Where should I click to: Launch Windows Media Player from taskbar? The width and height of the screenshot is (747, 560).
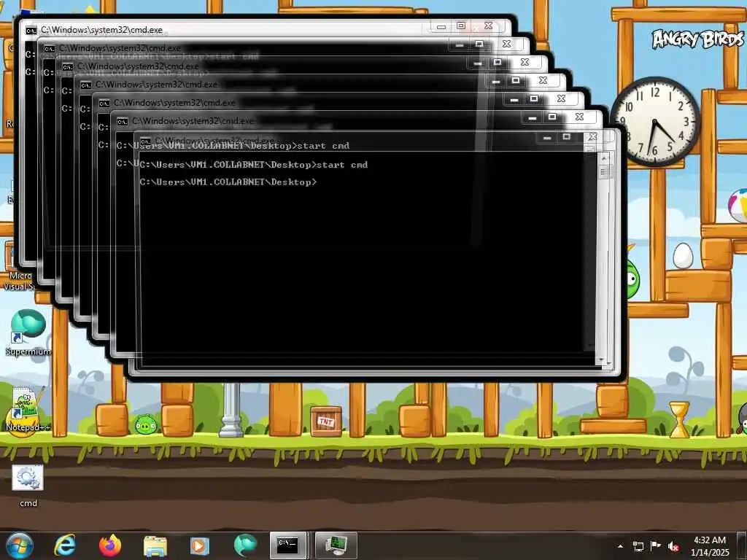coord(200,546)
